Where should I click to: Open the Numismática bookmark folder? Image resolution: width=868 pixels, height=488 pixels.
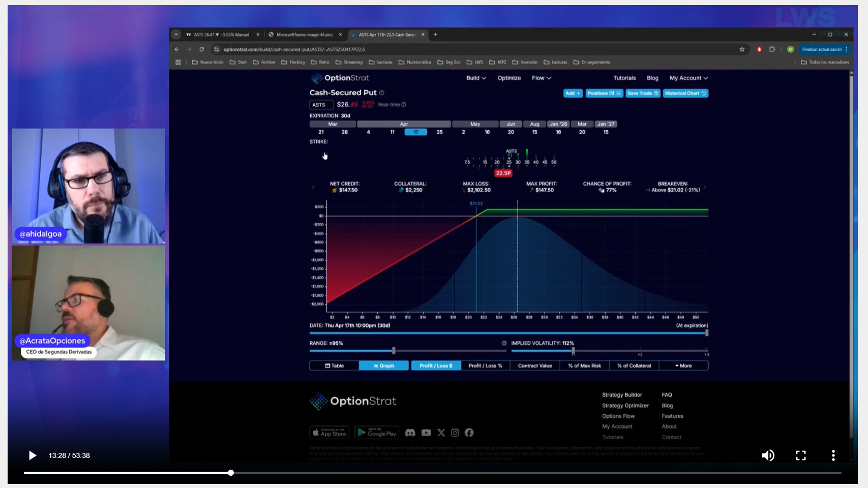(x=414, y=62)
